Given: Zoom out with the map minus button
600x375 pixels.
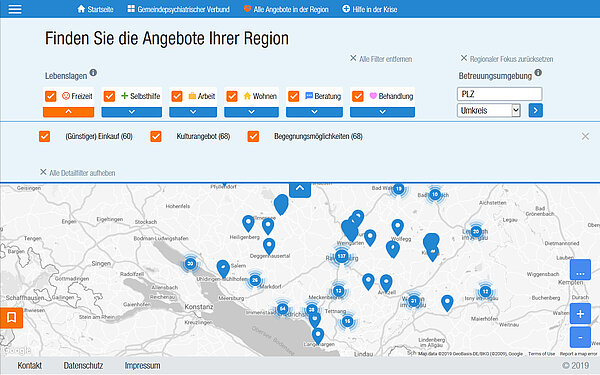Looking at the screenshot, I should pyautogui.click(x=580, y=337).
